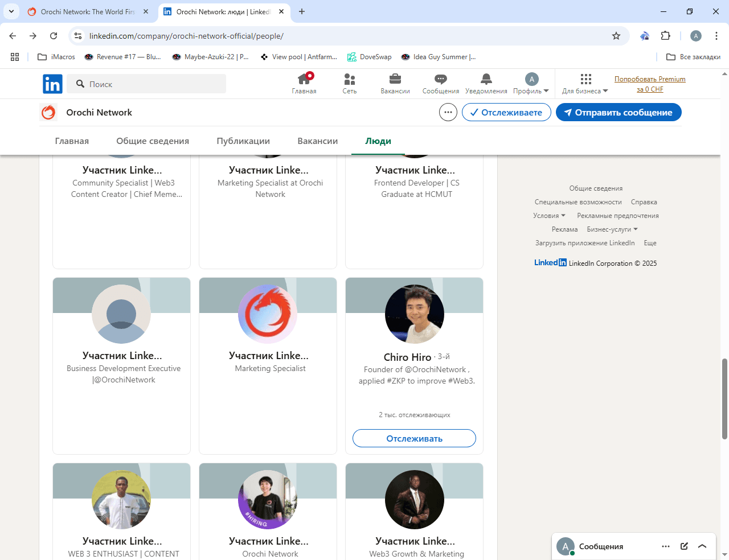The height and width of the screenshot is (560, 729).
Task: Click the Попробовать Premium link
Action: [650, 84]
